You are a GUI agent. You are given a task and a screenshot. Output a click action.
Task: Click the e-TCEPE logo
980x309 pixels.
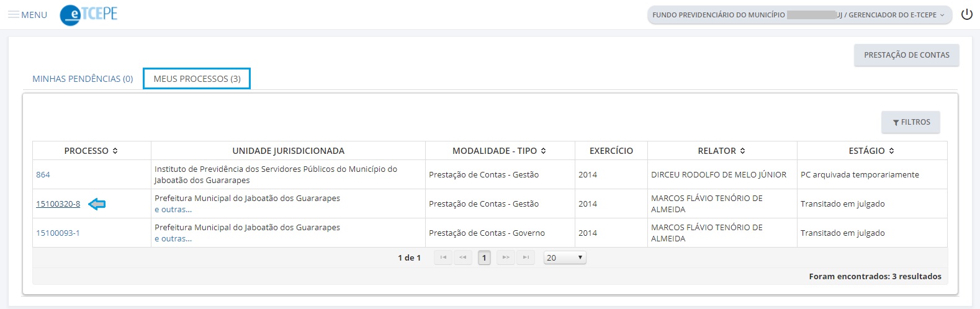[x=89, y=14]
